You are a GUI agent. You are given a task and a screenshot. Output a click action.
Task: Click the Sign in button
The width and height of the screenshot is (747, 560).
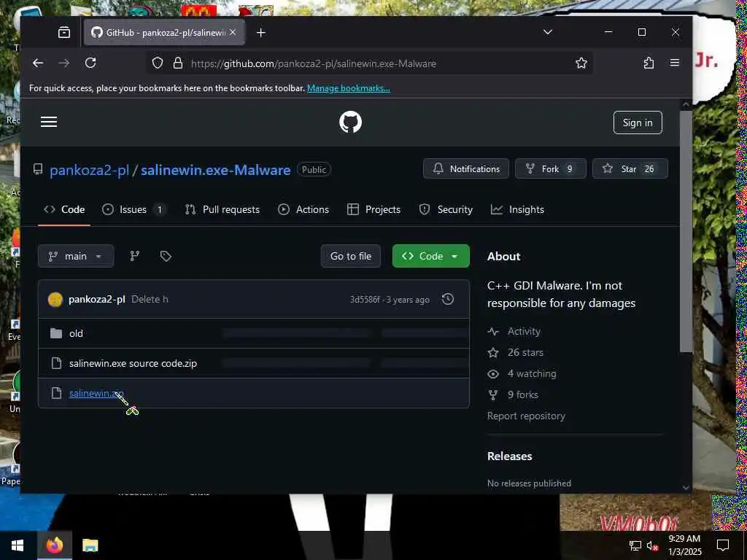pos(638,122)
